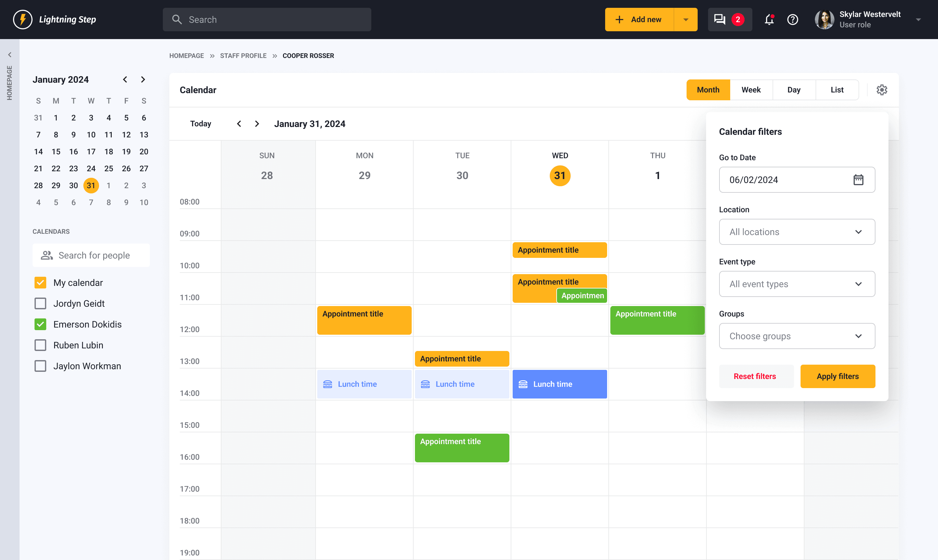Click the Search for people field
The image size is (938, 560).
[91, 256]
